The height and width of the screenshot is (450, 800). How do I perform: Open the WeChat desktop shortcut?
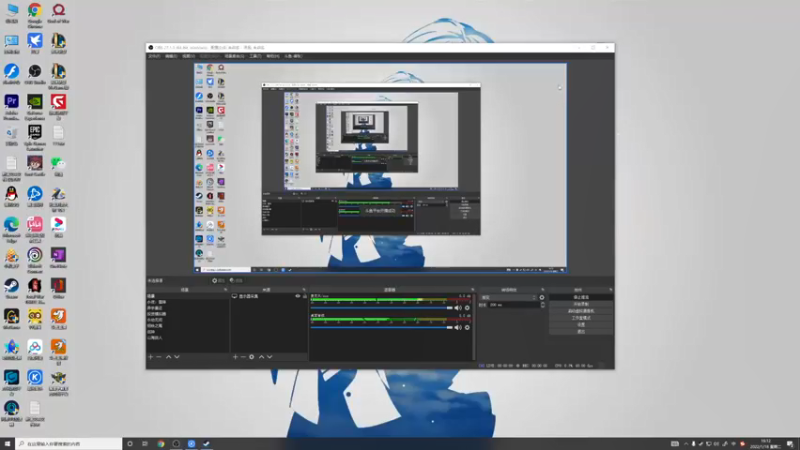tap(58, 166)
